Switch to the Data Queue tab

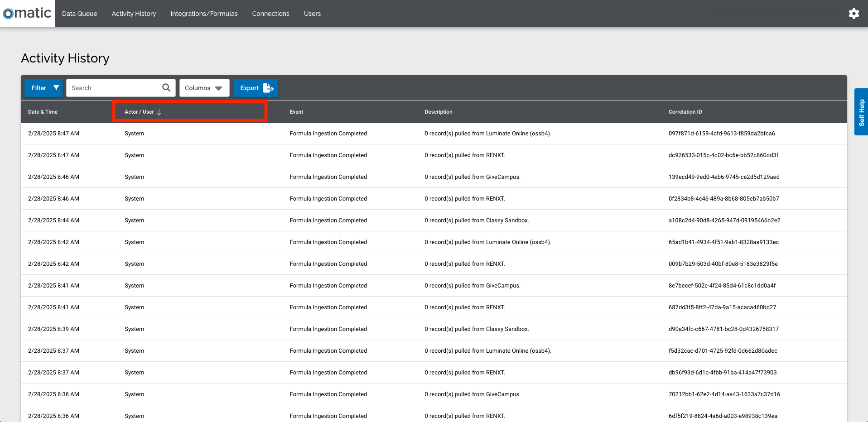click(x=79, y=14)
